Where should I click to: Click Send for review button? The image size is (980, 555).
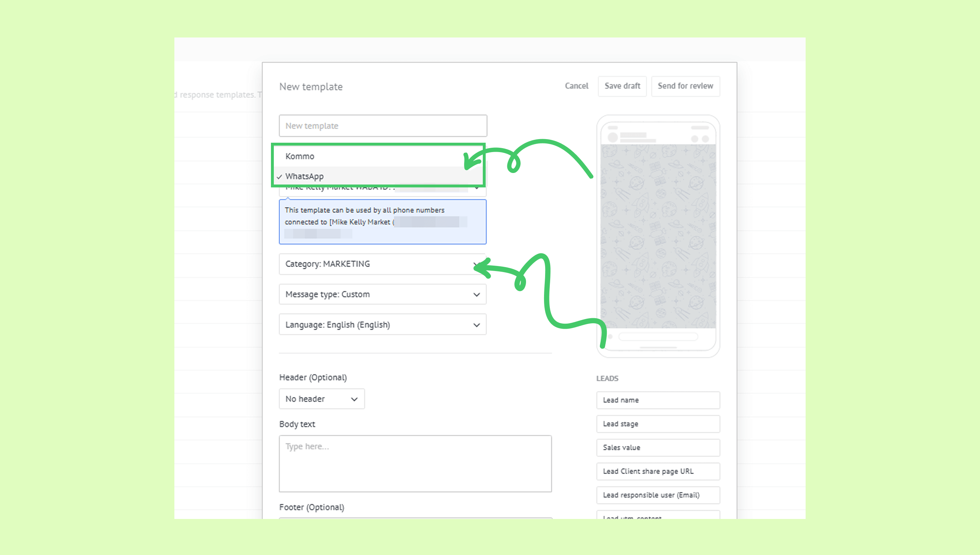click(686, 86)
